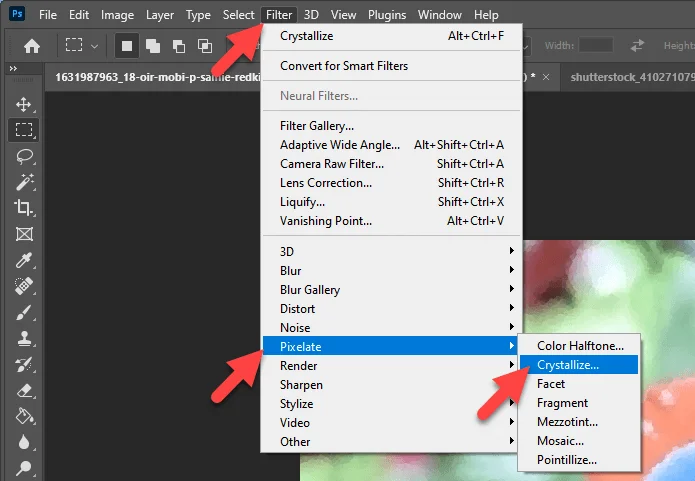Image resolution: width=695 pixels, height=481 pixels.
Task: Click the Width input field
Action: [x=596, y=45]
